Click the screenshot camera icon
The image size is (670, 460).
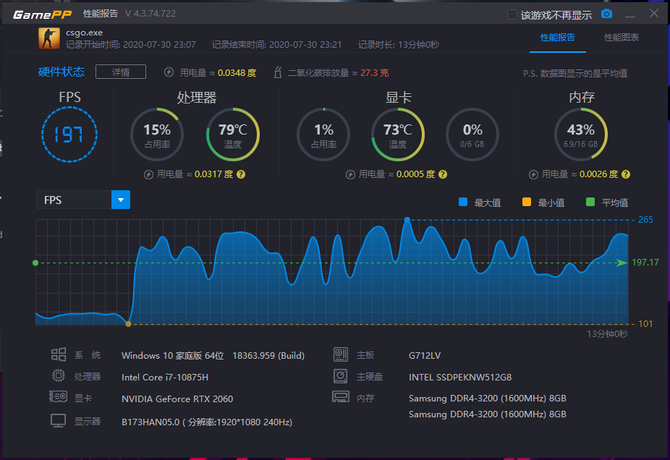point(606,14)
